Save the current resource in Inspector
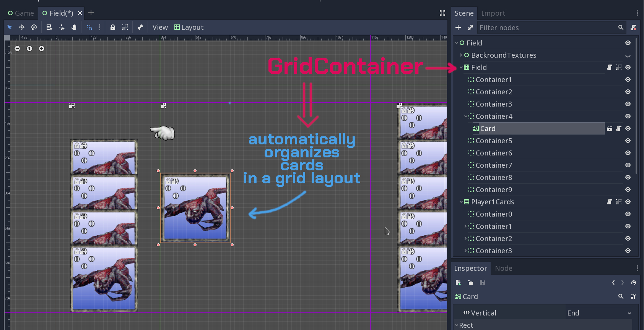 click(x=483, y=283)
